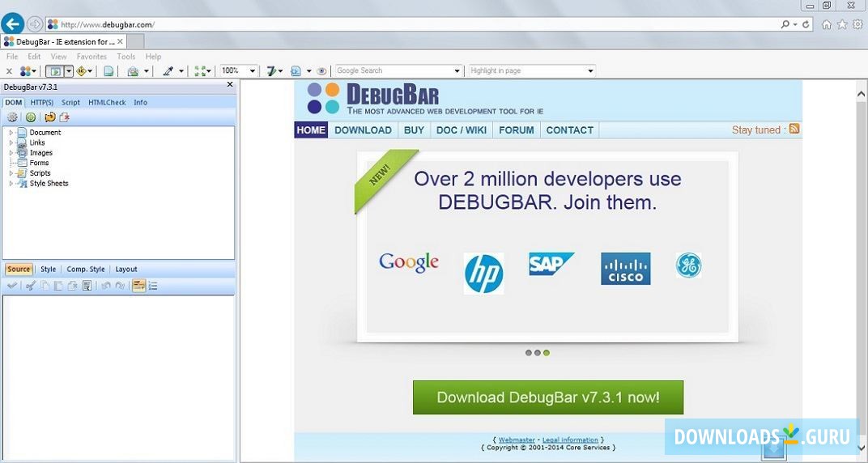The image size is (868, 463).
Task: Click the document with red X icon in the DOM toolbar
Action: [64, 117]
